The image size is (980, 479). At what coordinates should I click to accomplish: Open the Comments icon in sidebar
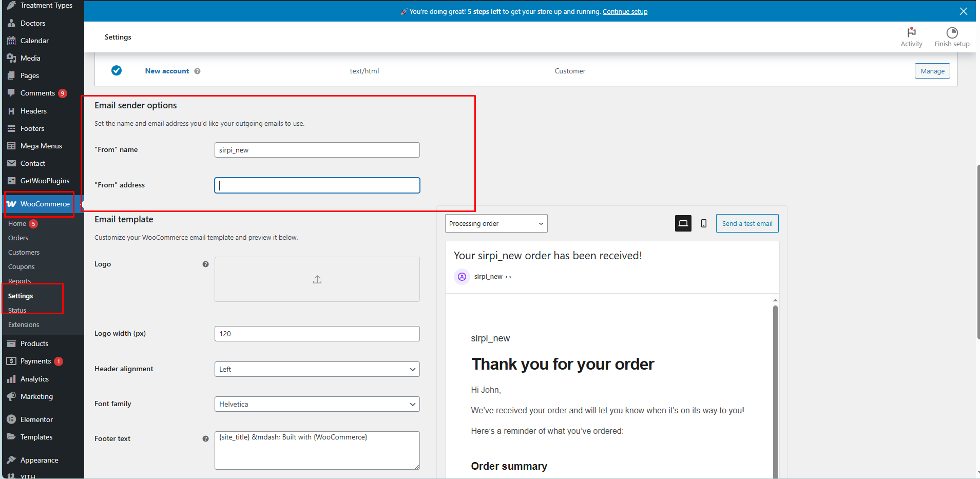pyautogui.click(x=11, y=93)
